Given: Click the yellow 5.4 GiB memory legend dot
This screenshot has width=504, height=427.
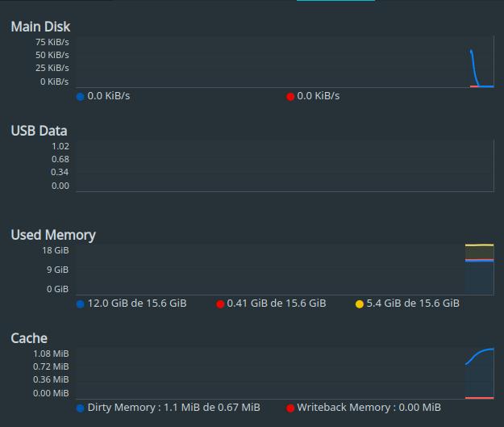Looking at the screenshot, I should click(360, 304).
